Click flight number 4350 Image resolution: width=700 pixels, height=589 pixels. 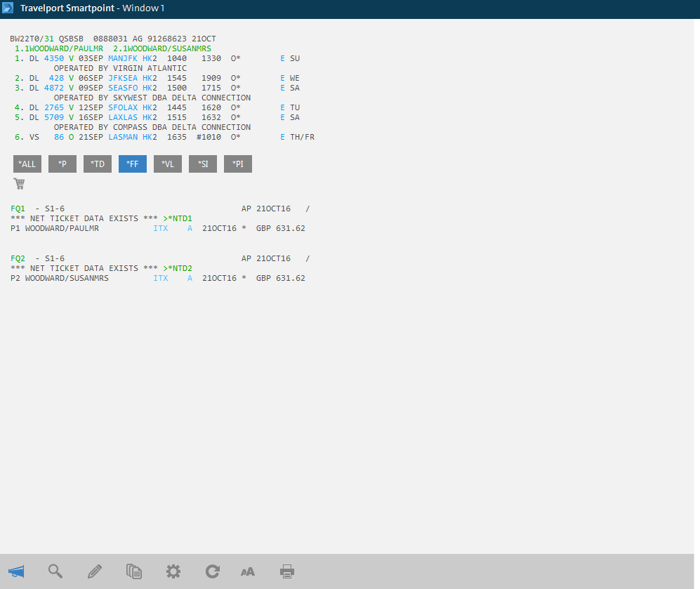tap(54, 58)
